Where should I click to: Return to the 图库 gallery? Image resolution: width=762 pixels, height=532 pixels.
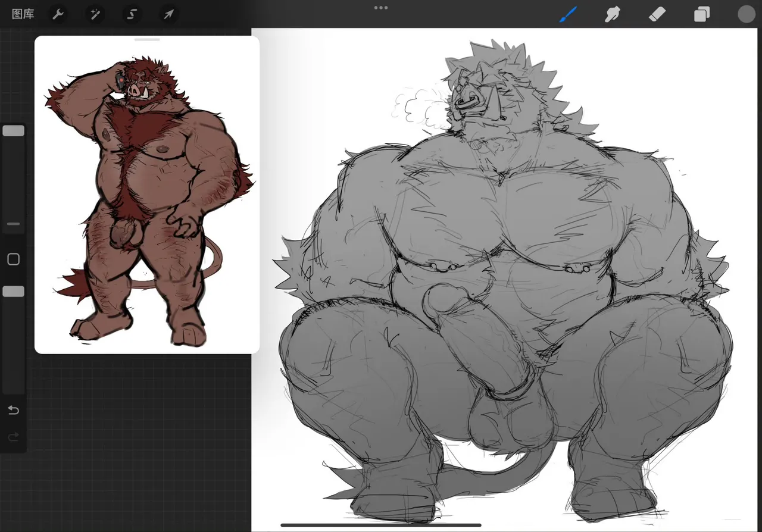click(x=23, y=14)
